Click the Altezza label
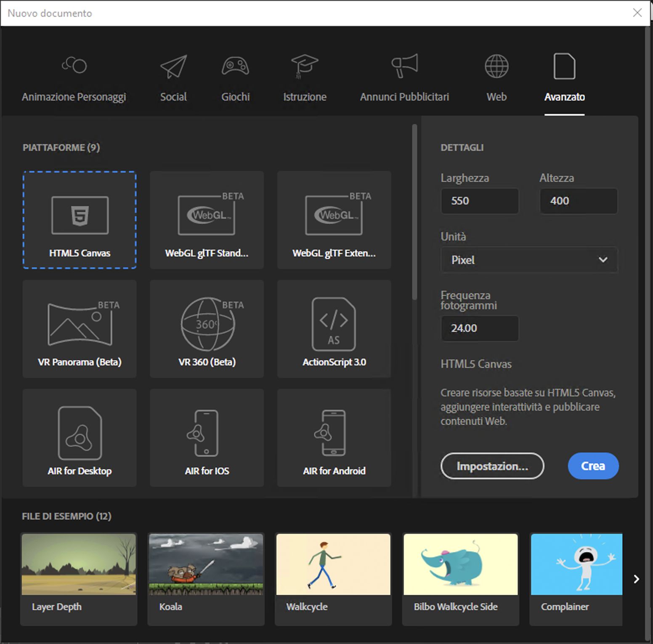Image resolution: width=653 pixels, height=644 pixels. 557,178
